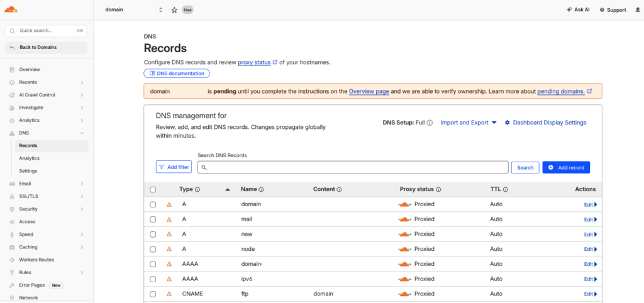The image size is (644, 303).
Task: Open DNS documentation link button
Action: click(x=177, y=74)
